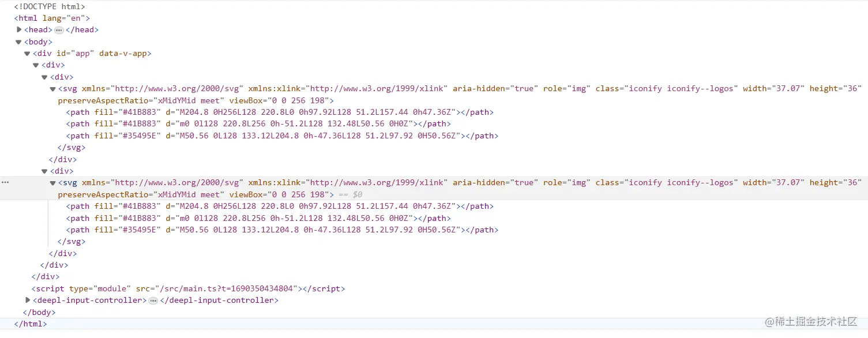Collapse the div id="app" node arrow
This screenshot has width=868, height=338.
click(x=27, y=54)
